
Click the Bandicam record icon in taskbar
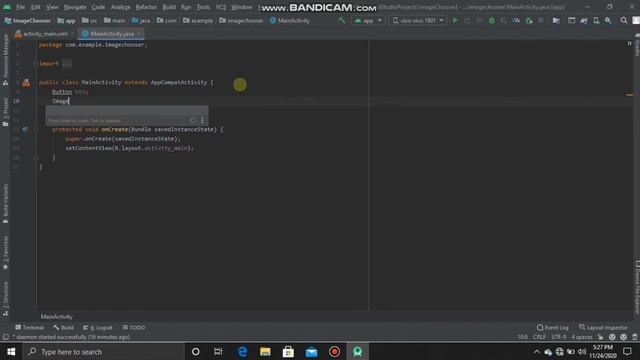pyautogui.click(x=334, y=351)
